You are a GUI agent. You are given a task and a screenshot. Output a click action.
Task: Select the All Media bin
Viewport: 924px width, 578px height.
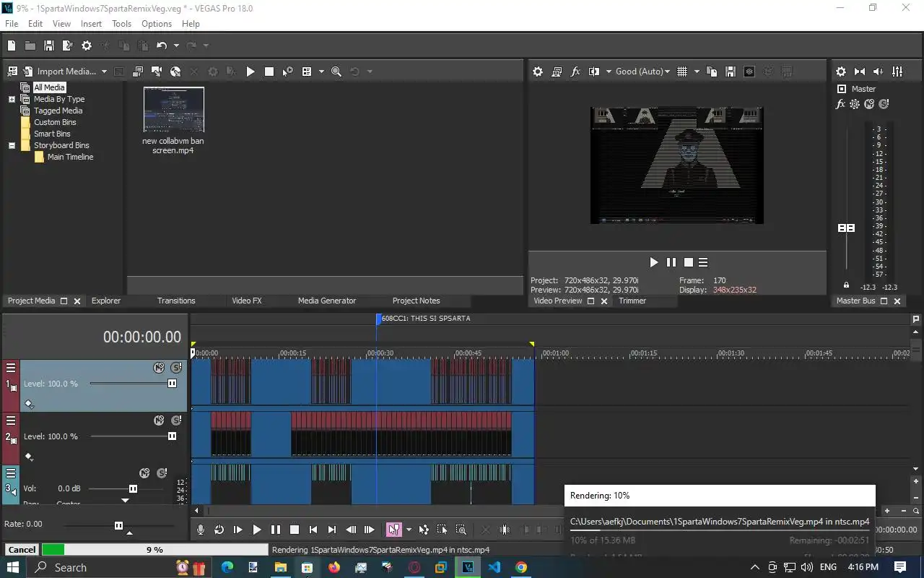tap(49, 87)
